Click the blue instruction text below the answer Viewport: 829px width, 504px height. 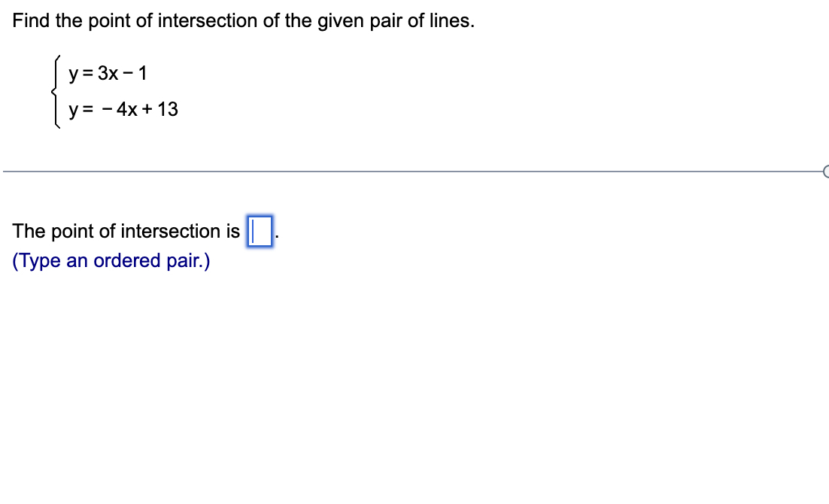(x=110, y=260)
